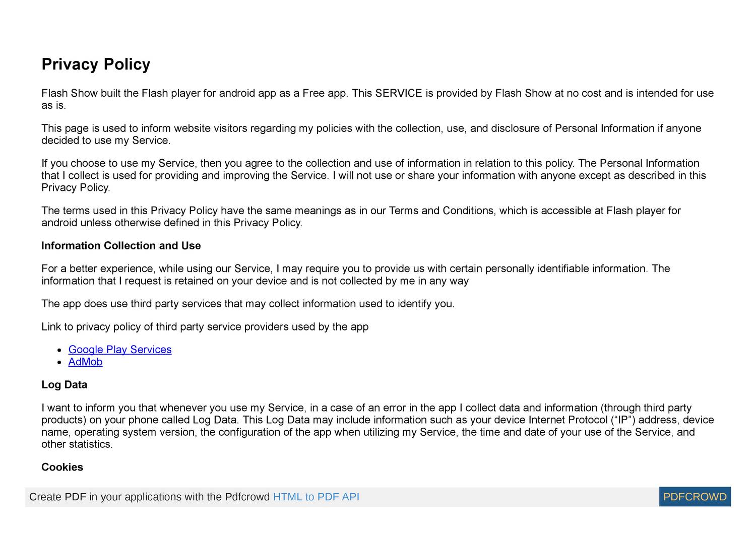Click the Log Data section heading

coord(64,385)
